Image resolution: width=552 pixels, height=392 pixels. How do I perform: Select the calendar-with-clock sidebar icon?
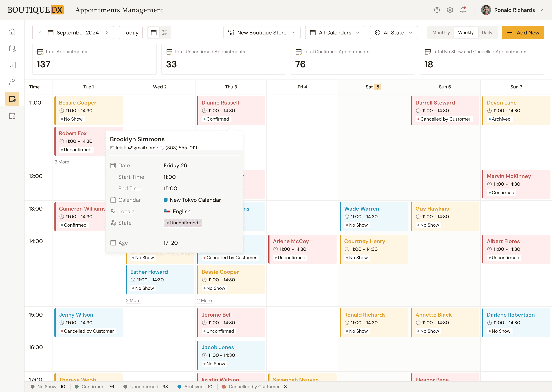point(12,48)
